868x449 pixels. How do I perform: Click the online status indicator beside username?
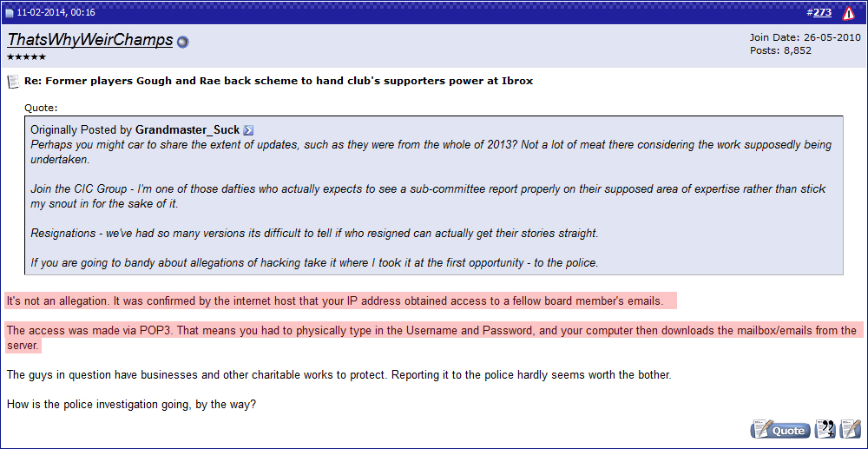[182, 42]
